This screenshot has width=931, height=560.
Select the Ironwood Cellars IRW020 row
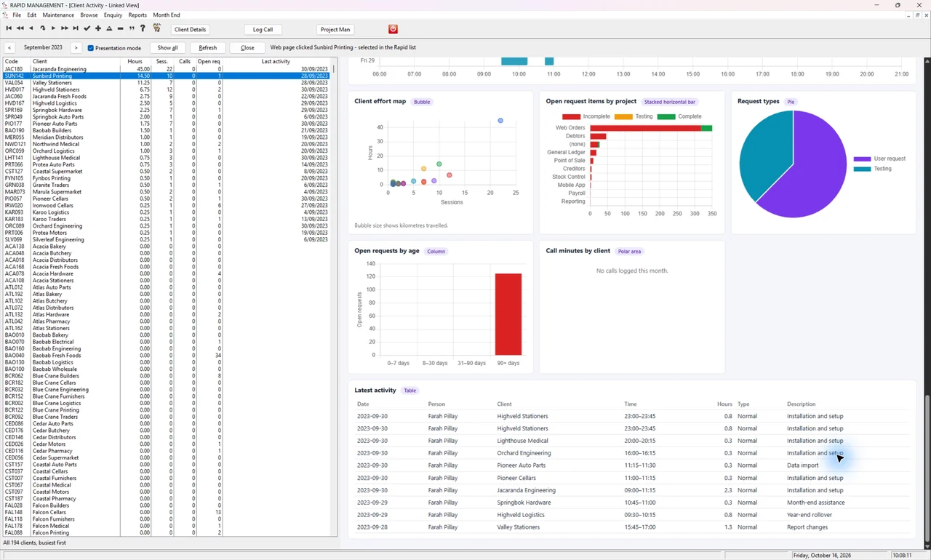(x=167, y=206)
